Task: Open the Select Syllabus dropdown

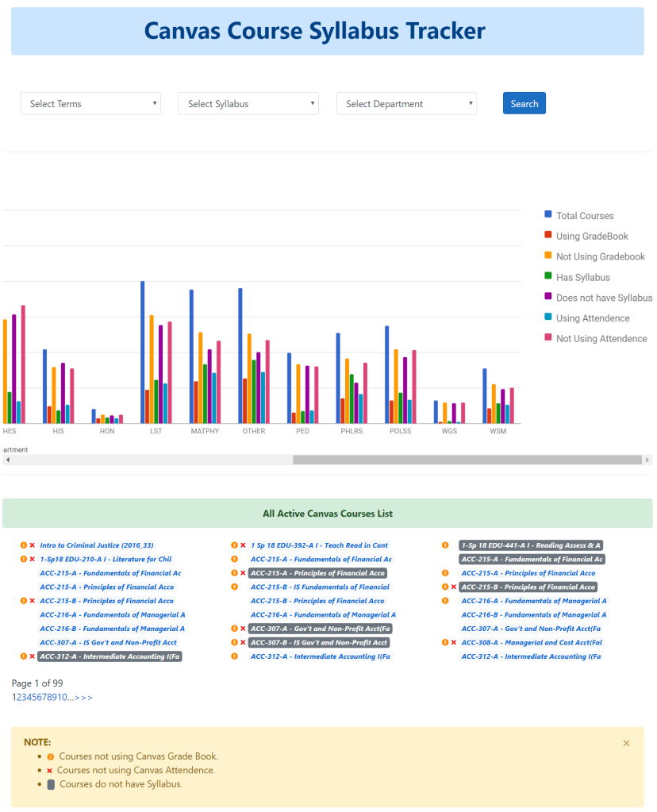Action: (x=248, y=104)
